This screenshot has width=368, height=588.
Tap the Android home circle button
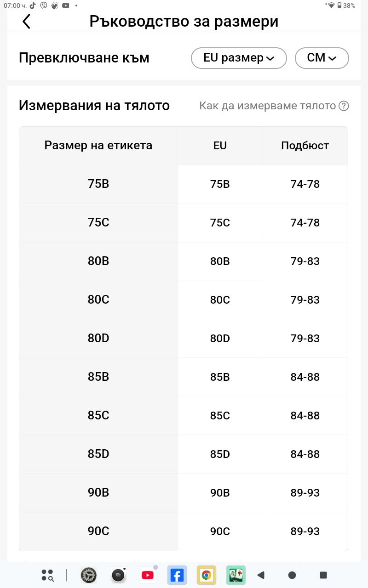(x=292, y=575)
